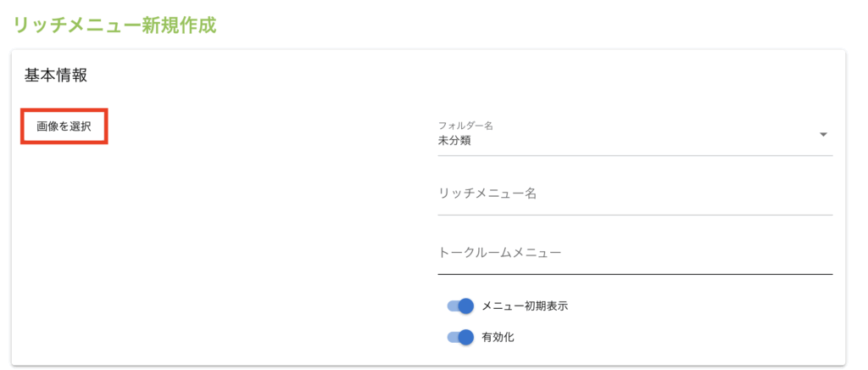Focus the リッチメニュー名 input field
The image size is (868, 370).
coord(634,193)
